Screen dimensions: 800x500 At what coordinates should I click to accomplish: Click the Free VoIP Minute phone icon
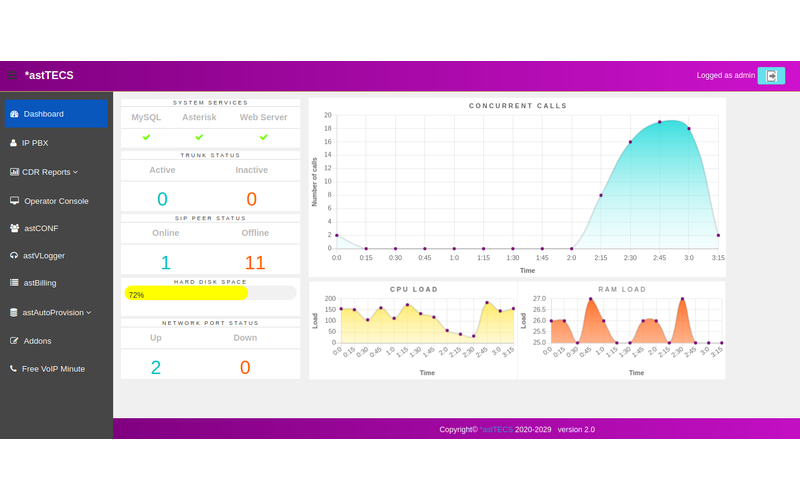pyautogui.click(x=14, y=369)
